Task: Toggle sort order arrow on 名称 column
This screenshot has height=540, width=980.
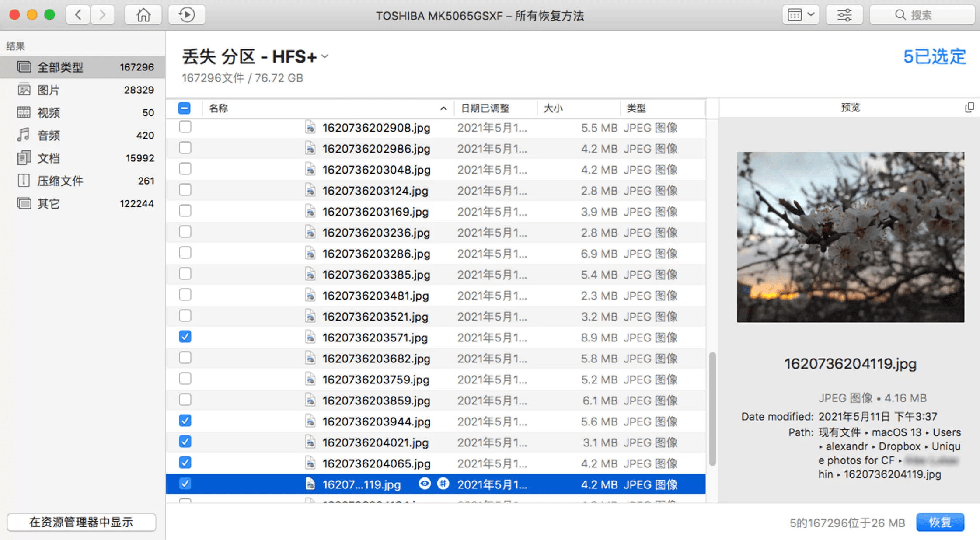Action: tap(443, 108)
